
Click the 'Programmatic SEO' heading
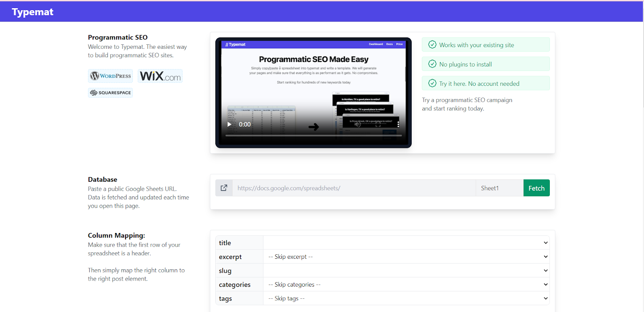point(118,37)
